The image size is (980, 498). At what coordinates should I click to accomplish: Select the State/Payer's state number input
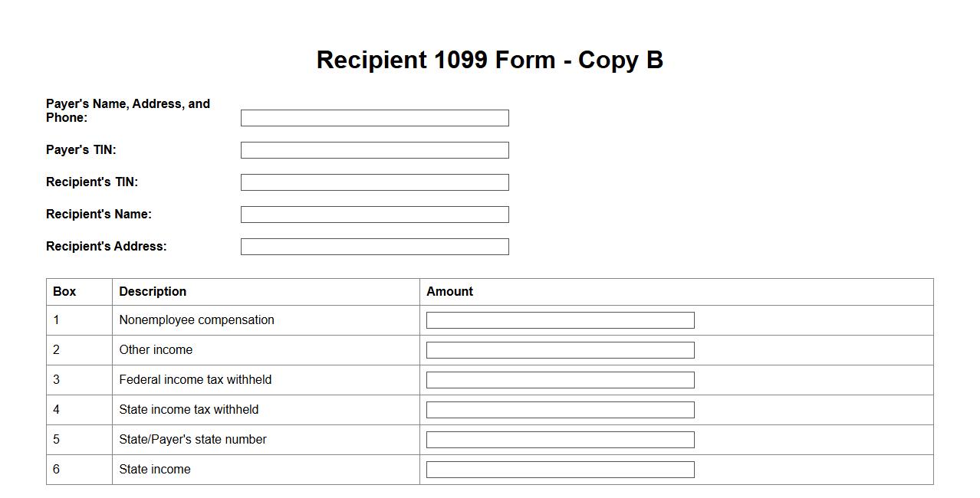pos(560,440)
